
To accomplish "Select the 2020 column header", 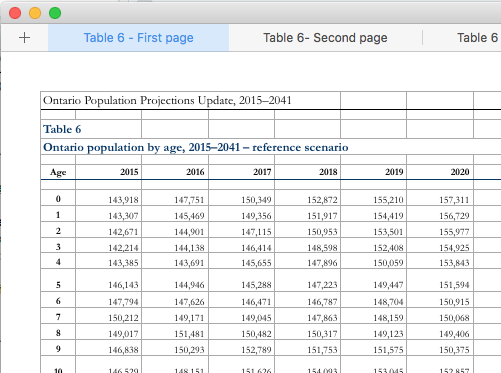I will (x=440, y=172).
